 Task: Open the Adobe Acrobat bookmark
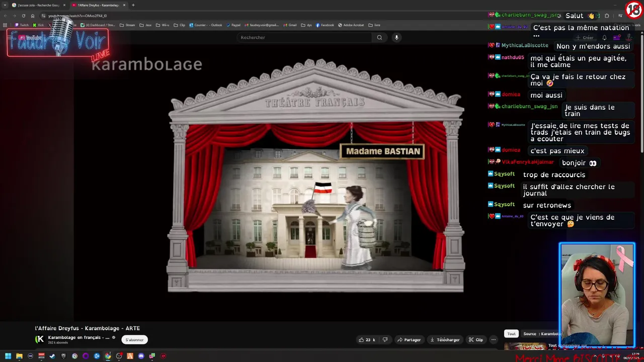point(351,25)
